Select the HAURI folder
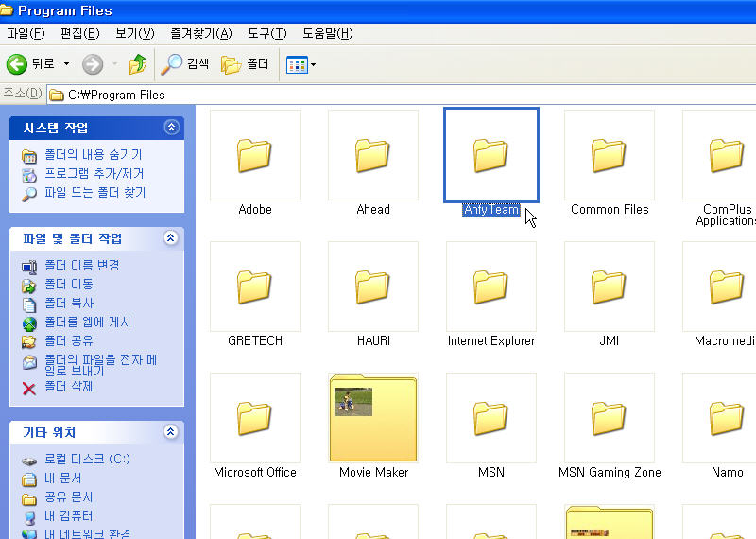 tap(373, 287)
